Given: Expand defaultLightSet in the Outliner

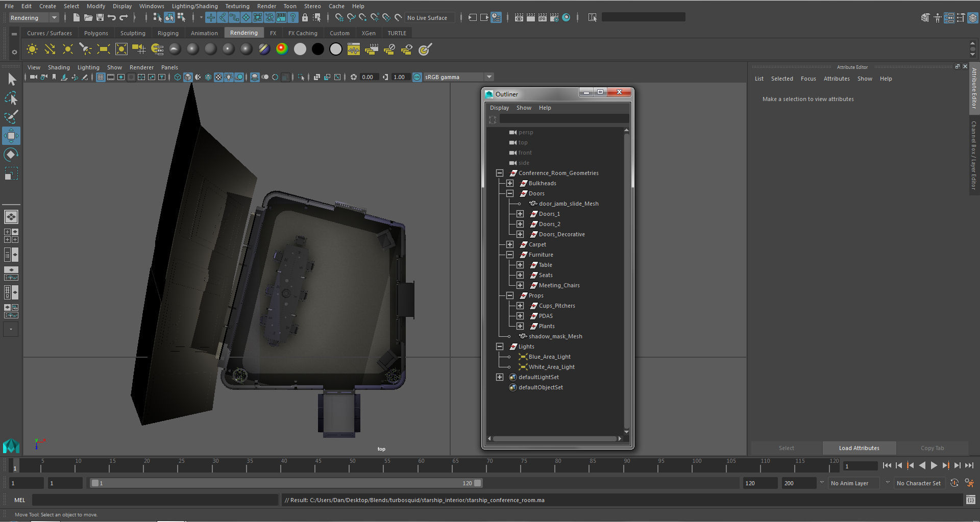Looking at the screenshot, I should pos(500,377).
